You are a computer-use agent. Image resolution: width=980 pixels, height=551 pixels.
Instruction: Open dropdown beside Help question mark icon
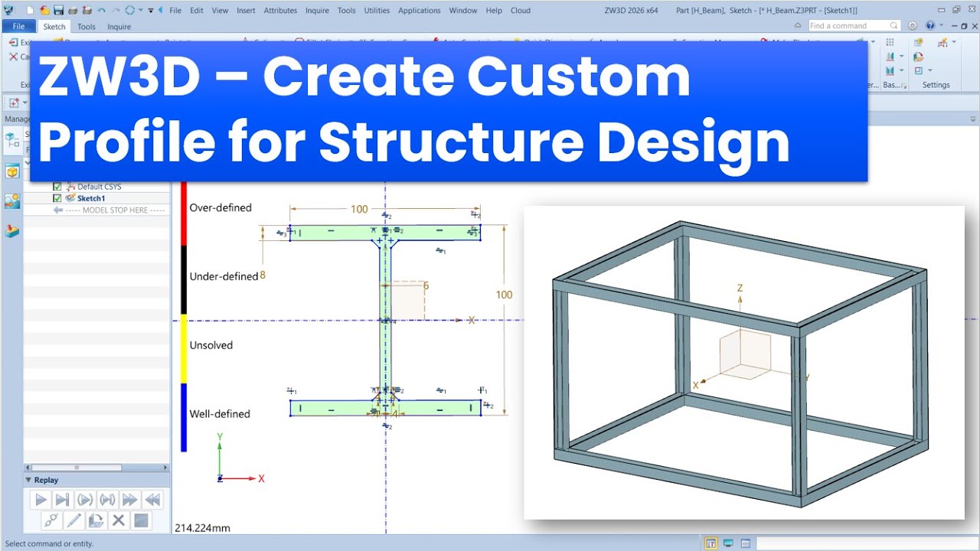[940, 25]
